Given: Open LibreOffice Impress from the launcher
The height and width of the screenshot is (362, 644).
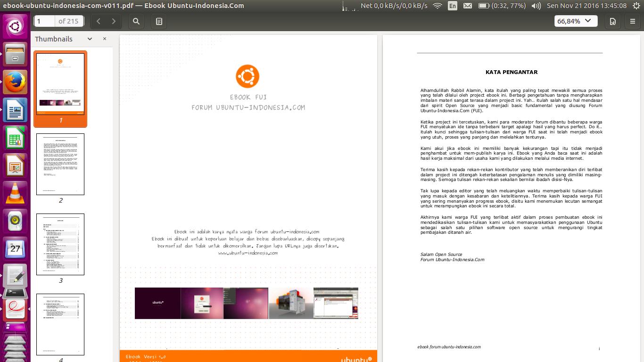Looking at the screenshot, I should click(x=16, y=165).
